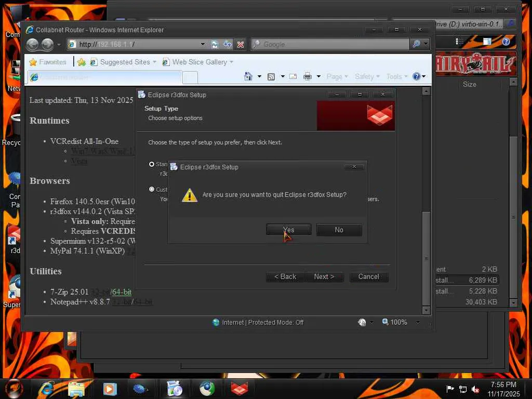Viewport: 532px width, 399px height.
Task: Confirm quitting setup with Yes button
Action: pos(288,230)
